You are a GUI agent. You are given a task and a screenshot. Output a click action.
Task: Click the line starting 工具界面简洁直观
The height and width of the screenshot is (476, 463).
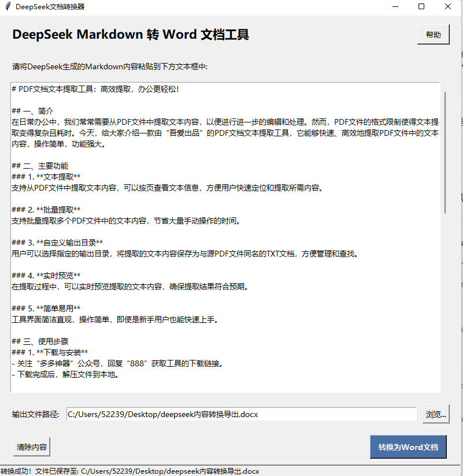click(116, 319)
